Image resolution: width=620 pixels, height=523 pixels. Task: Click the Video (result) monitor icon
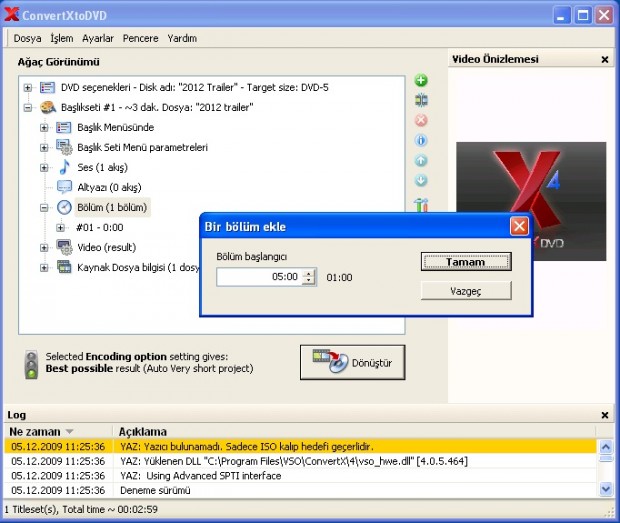pyautogui.click(x=64, y=247)
